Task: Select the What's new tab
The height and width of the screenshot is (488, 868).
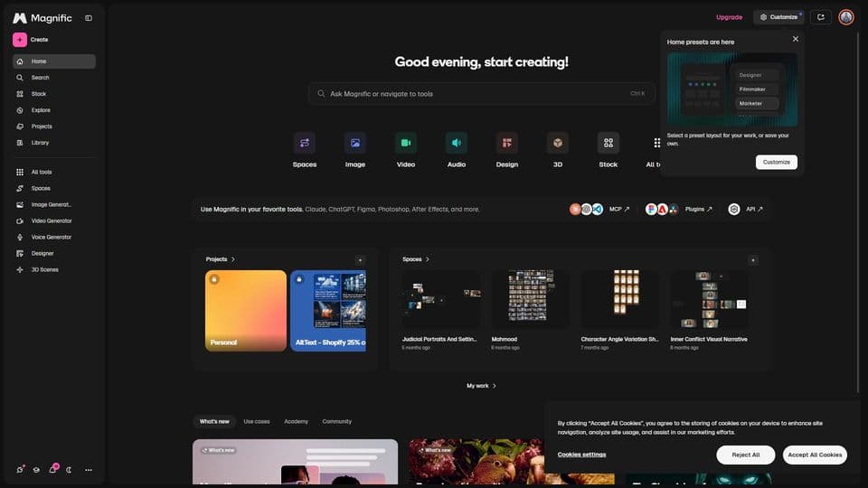Action: 214,422
